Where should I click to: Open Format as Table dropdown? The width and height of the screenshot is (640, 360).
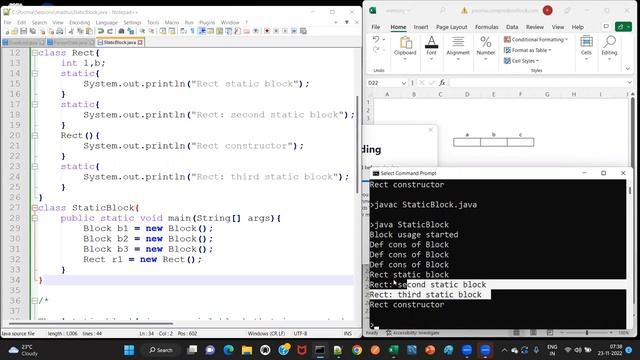[527, 50]
